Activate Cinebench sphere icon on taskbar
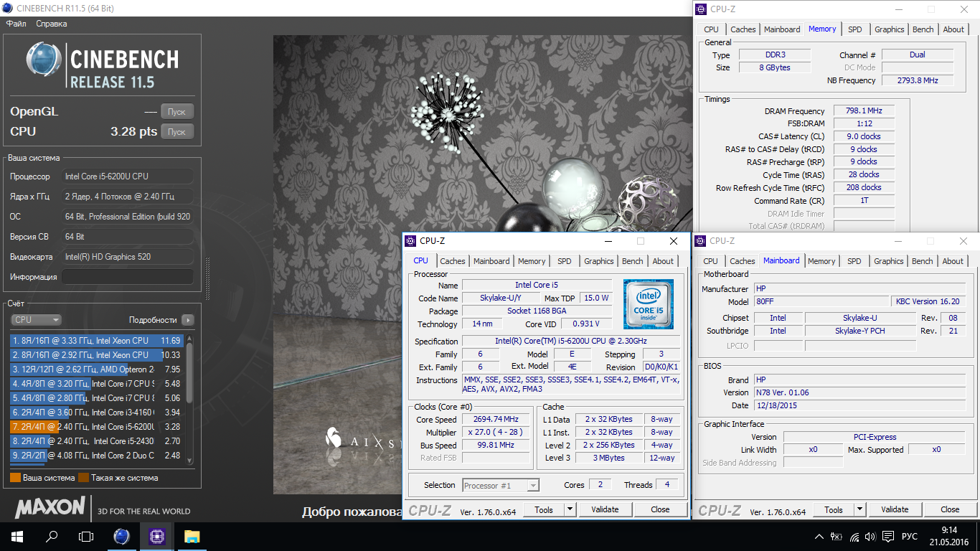Image resolution: width=980 pixels, height=551 pixels. (122, 536)
